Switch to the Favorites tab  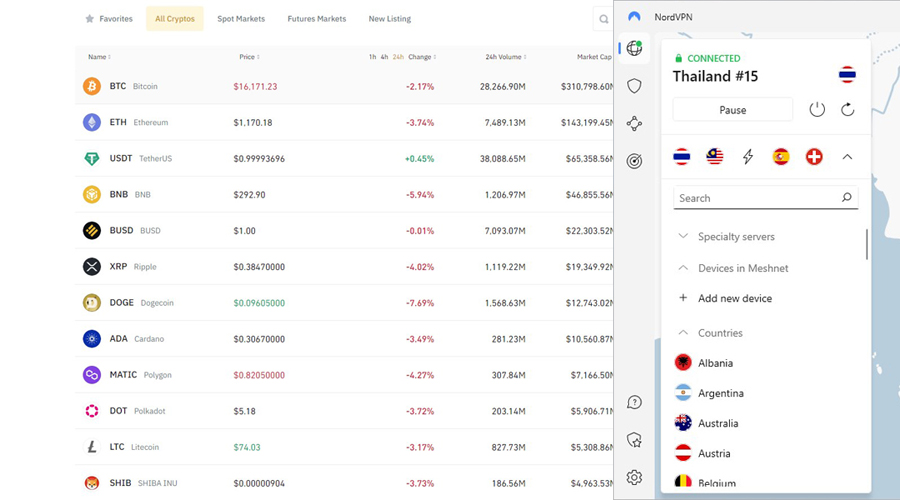[x=109, y=19]
